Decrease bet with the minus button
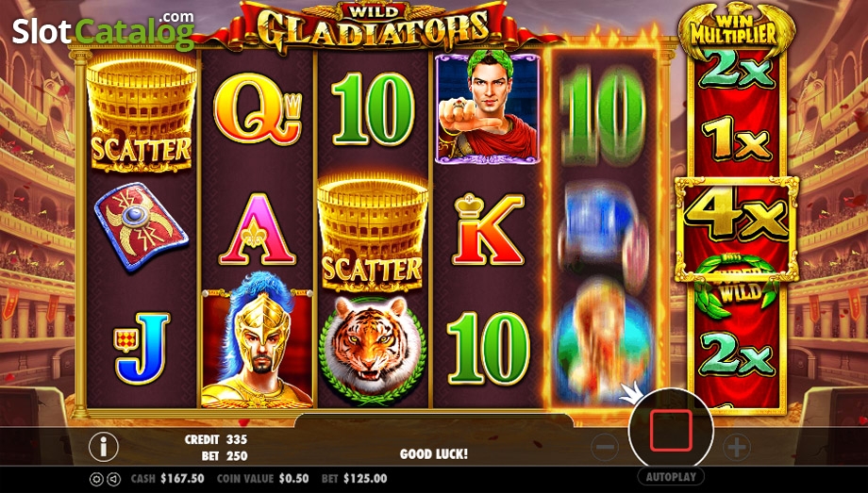868x493 pixels. 606,447
